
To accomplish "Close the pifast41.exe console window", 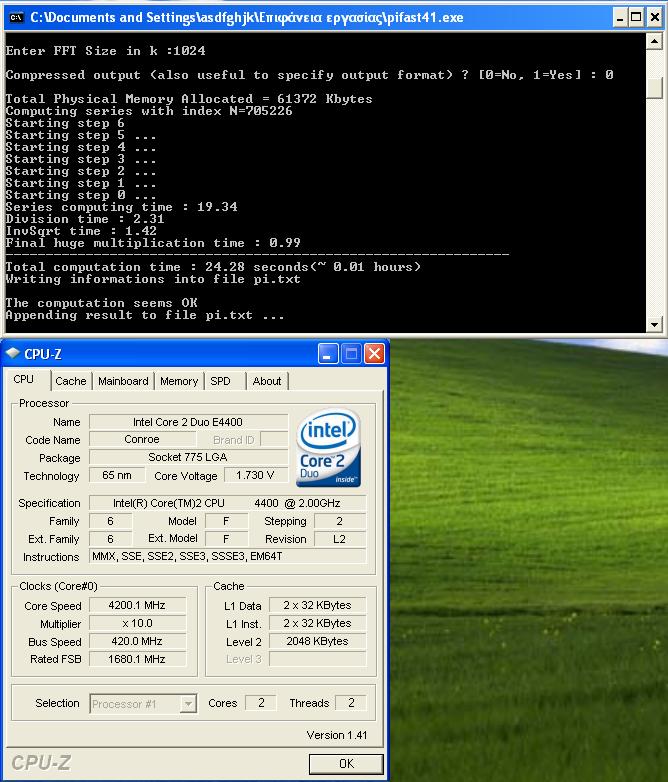I will coord(654,18).
